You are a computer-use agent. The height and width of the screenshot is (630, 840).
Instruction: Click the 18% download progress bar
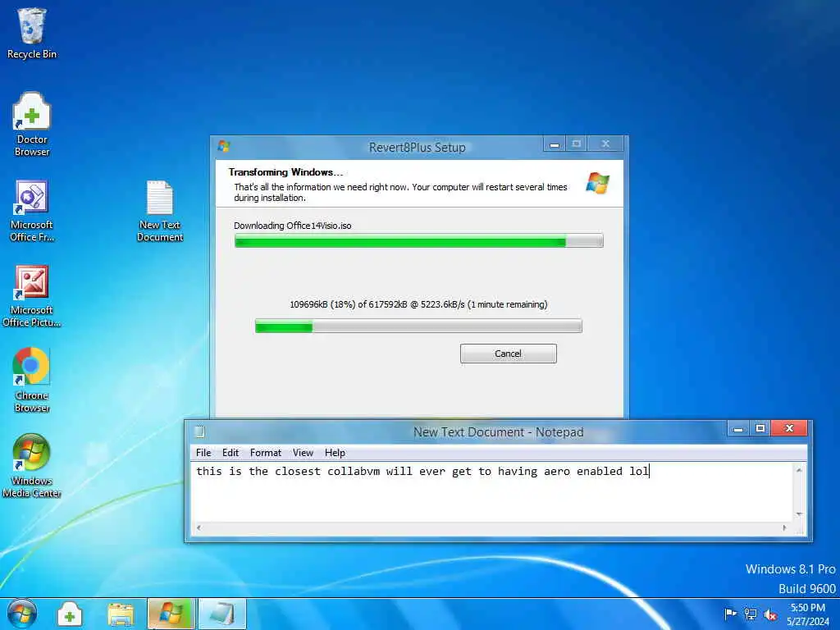point(418,326)
